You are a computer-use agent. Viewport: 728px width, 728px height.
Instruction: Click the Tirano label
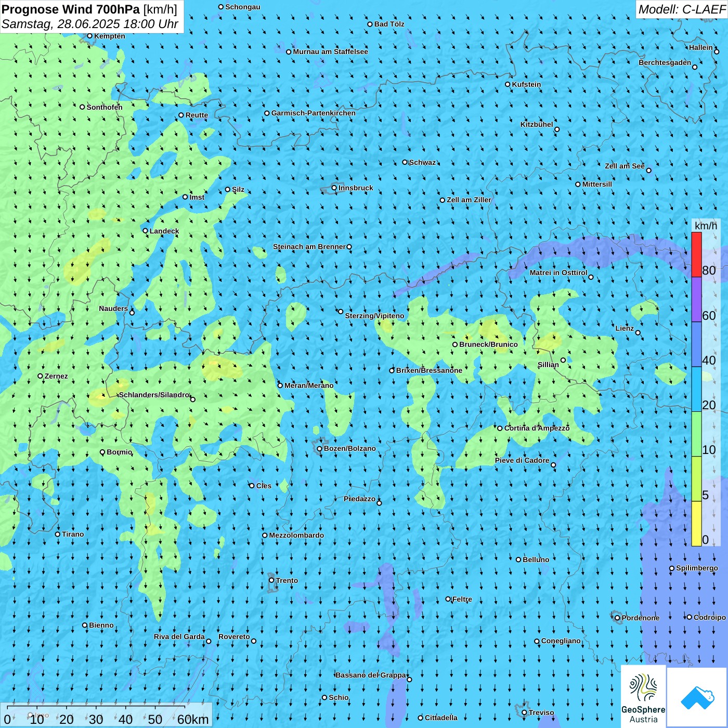[73, 534]
